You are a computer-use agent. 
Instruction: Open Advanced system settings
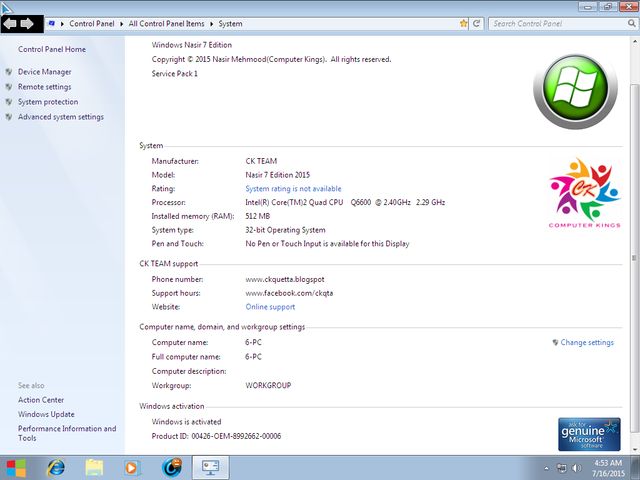point(61,117)
